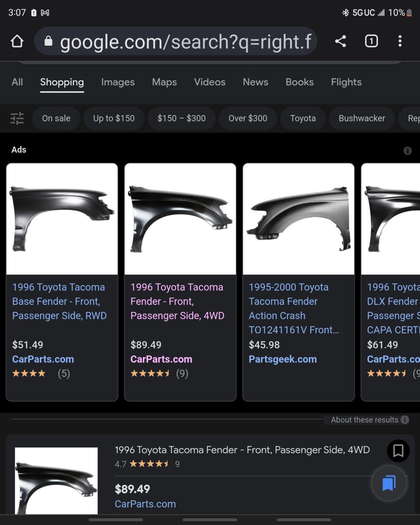Open the DLX Fender product image
Viewport: 420px width, 525px height.
coord(391,219)
